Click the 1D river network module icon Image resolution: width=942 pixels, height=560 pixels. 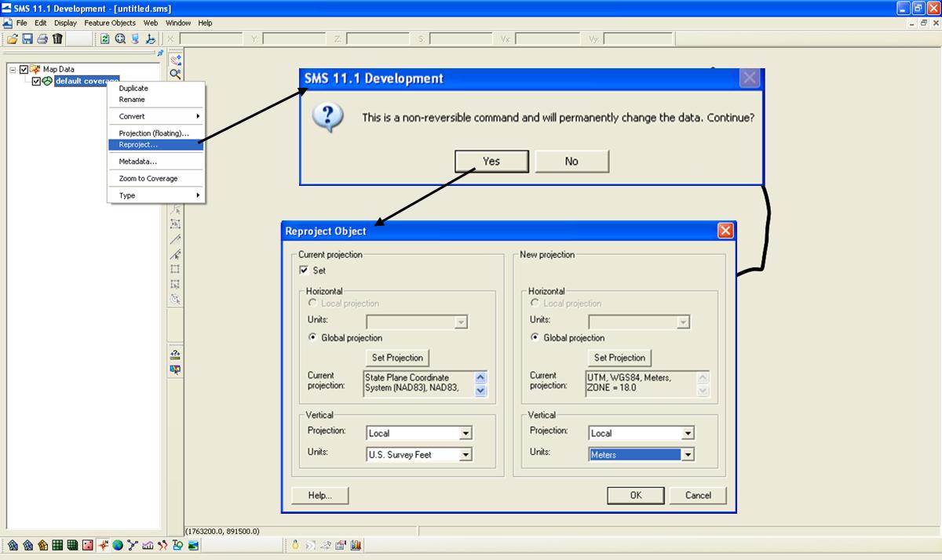133,545
